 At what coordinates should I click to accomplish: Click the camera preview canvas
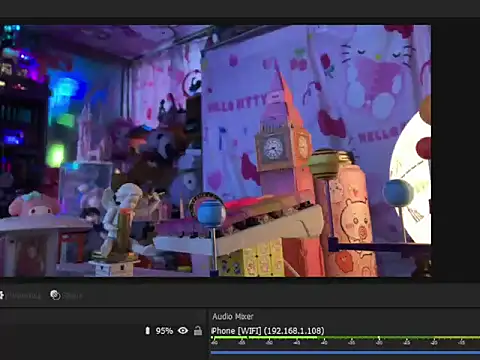pyautogui.click(x=215, y=151)
